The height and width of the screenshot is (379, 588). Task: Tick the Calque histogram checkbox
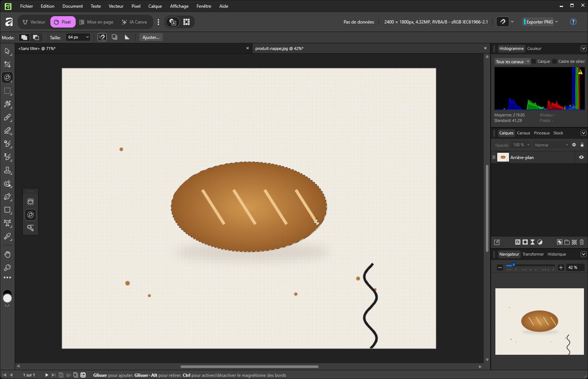pos(534,61)
